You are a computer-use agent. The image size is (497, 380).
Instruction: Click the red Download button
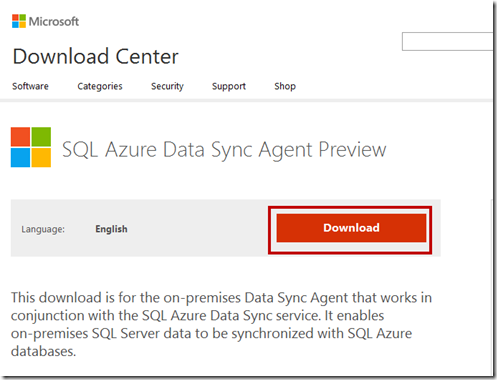[351, 228]
